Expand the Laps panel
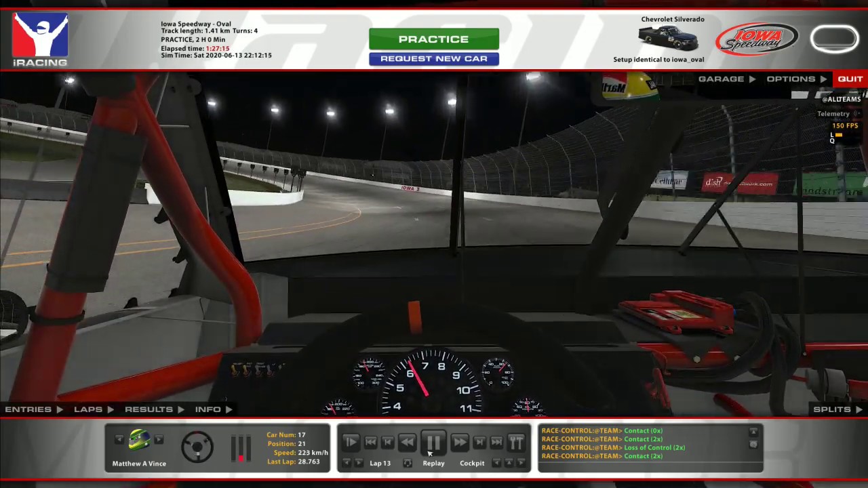Image resolution: width=868 pixels, height=488 pixels. click(94, 409)
